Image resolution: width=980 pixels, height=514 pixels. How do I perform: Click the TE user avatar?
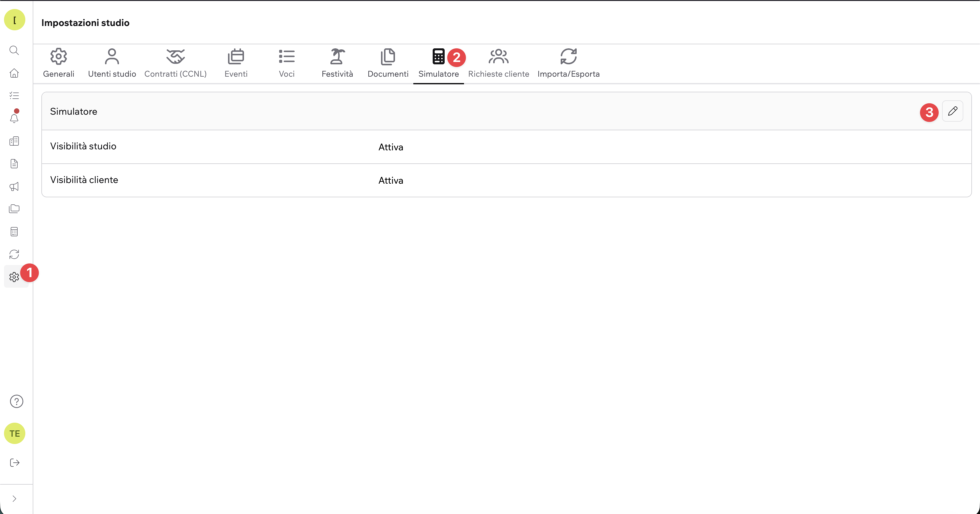tap(14, 433)
